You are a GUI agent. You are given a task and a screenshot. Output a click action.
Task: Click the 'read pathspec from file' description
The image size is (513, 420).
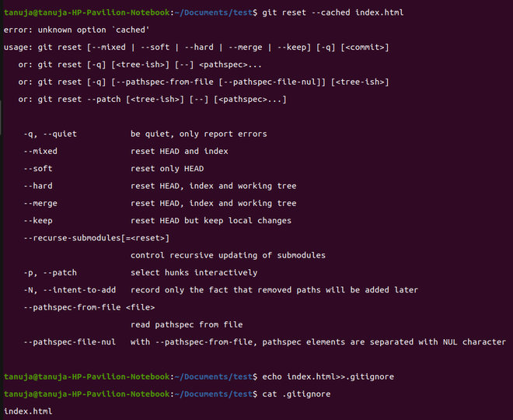[x=187, y=324]
